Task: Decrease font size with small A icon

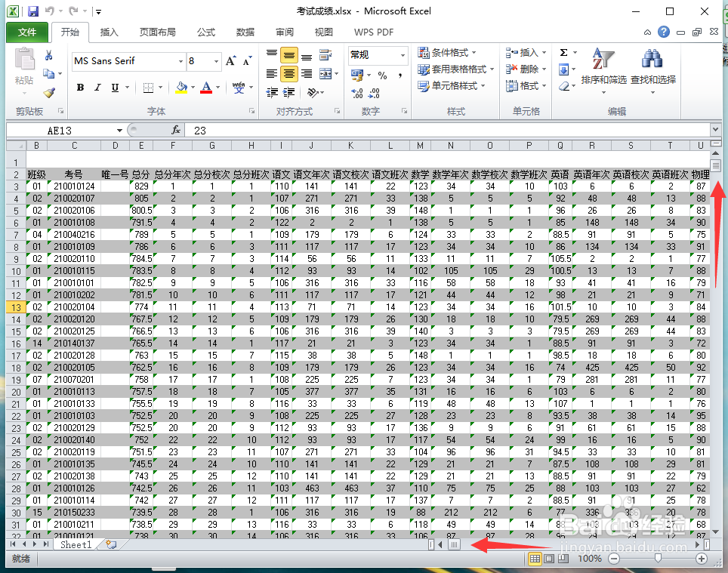Action: [248, 61]
